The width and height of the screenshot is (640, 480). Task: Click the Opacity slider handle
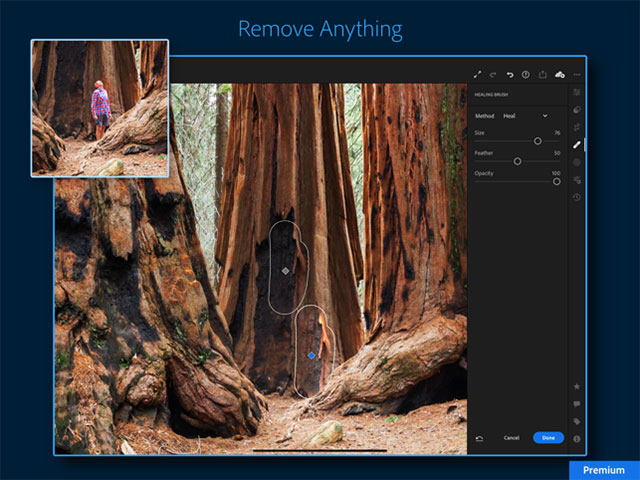(x=557, y=182)
